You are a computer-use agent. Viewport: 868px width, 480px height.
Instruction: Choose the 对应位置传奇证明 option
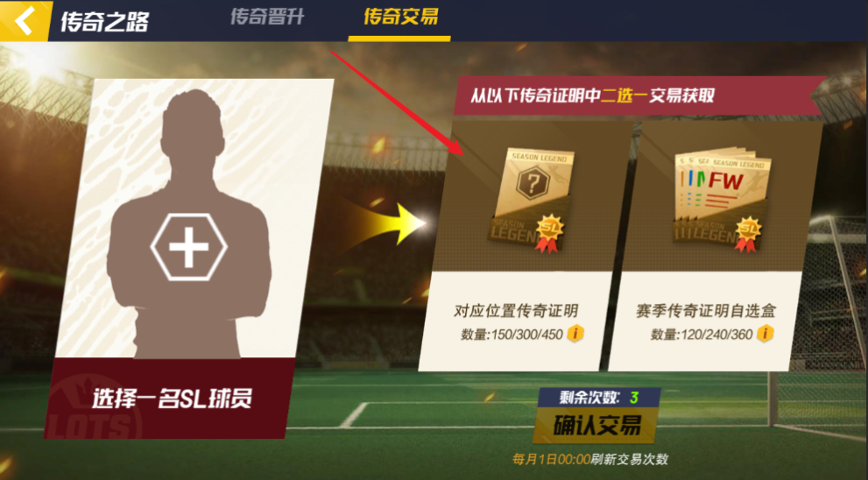tap(516, 311)
